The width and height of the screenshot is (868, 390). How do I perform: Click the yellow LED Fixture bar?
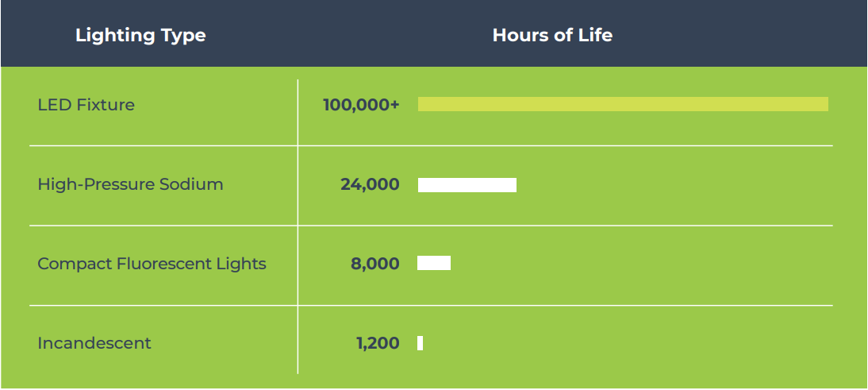point(623,104)
